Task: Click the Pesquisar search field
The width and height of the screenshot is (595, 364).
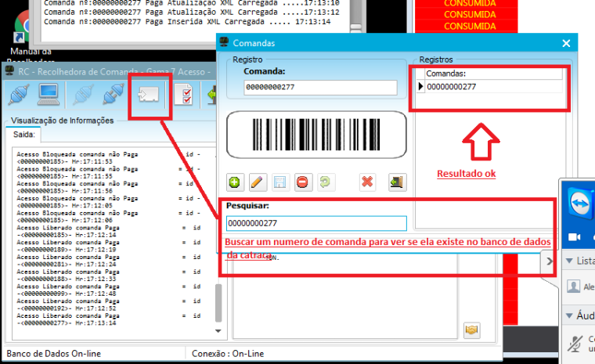Action: (x=316, y=223)
